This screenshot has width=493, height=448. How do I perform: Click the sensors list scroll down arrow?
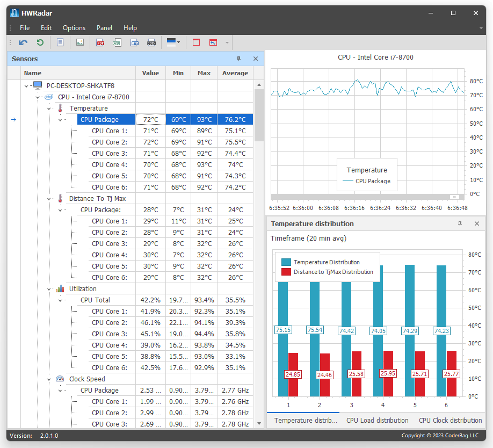pos(259,423)
